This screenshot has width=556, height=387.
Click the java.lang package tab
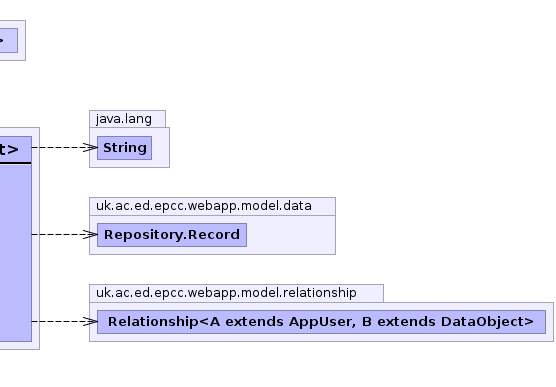[x=127, y=119]
